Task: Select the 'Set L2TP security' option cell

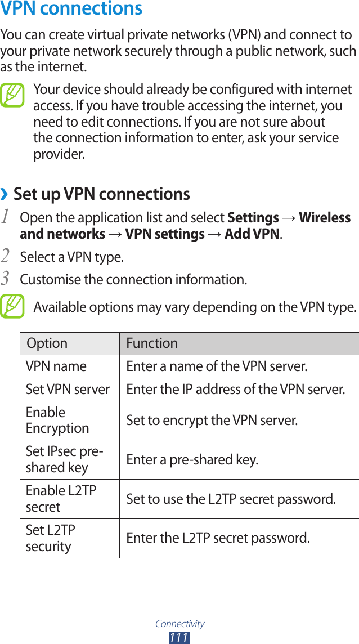Action: coord(51,538)
